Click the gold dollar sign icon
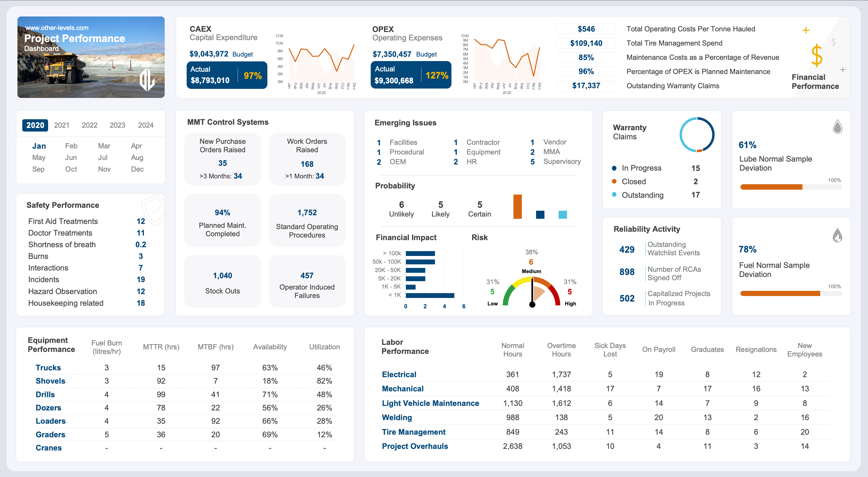The width and height of the screenshot is (868, 477). [816, 56]
